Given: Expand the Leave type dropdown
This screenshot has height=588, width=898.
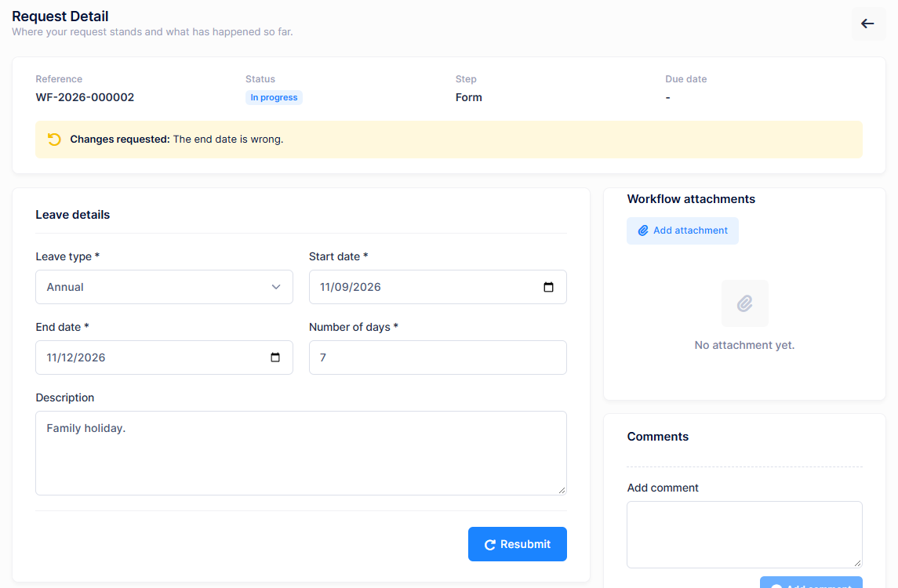Looking at the screenshot, I should click(x=164, y=287).
